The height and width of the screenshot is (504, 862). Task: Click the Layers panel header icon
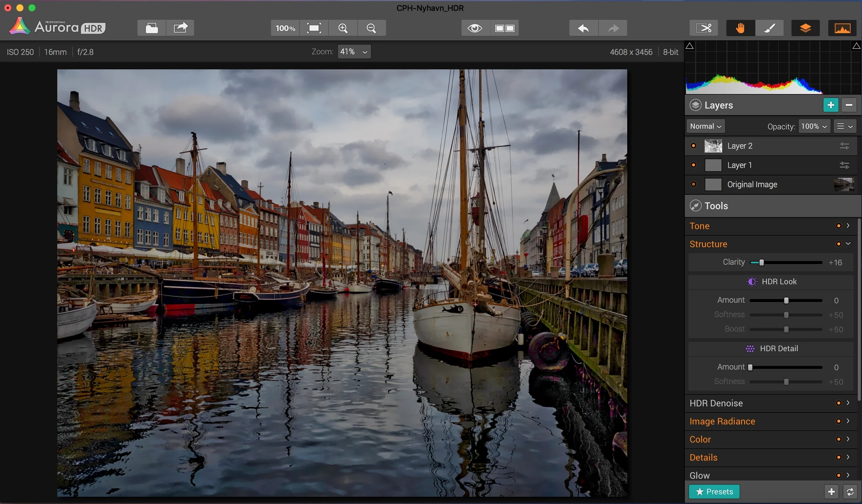click(x=695, y=105)
